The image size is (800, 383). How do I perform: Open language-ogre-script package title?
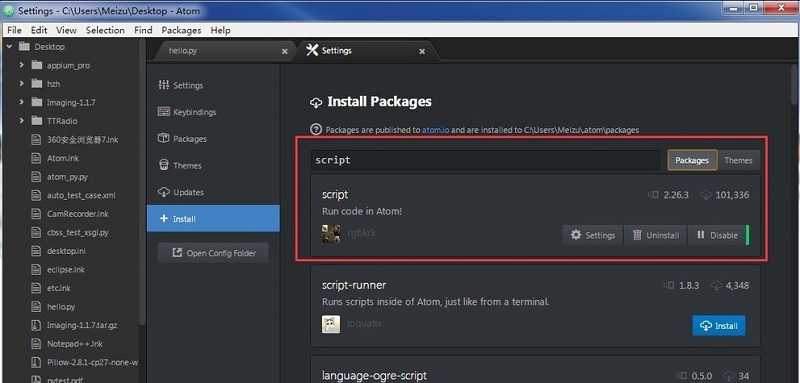coord(374,376)
